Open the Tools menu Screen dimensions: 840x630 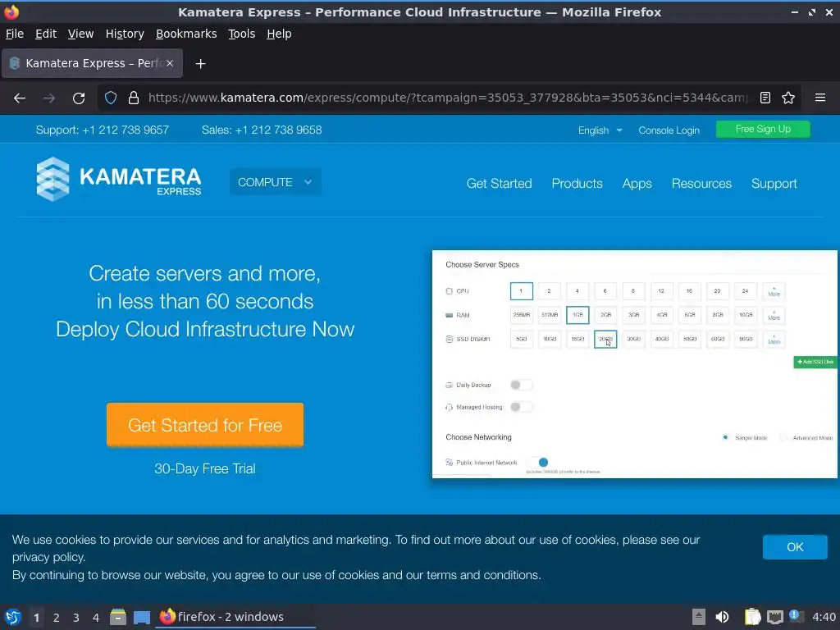pos(242,34)
